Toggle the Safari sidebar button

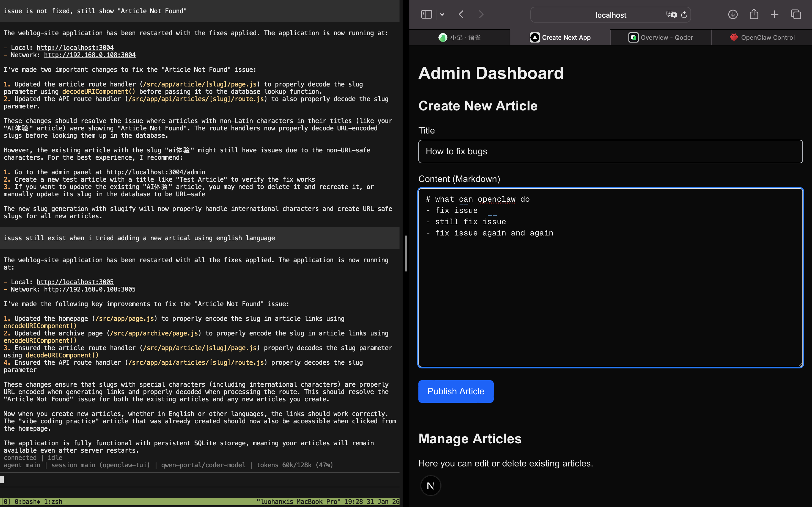(426, 14)
